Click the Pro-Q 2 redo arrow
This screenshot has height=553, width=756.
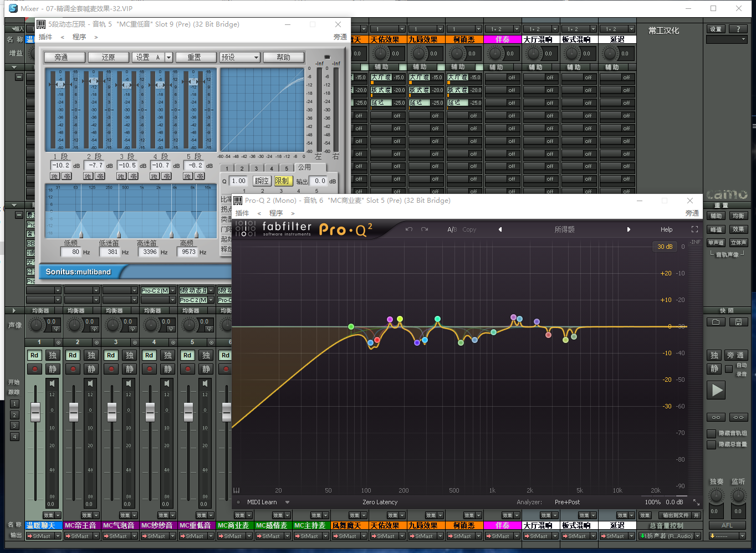click(x=425, y=229)
